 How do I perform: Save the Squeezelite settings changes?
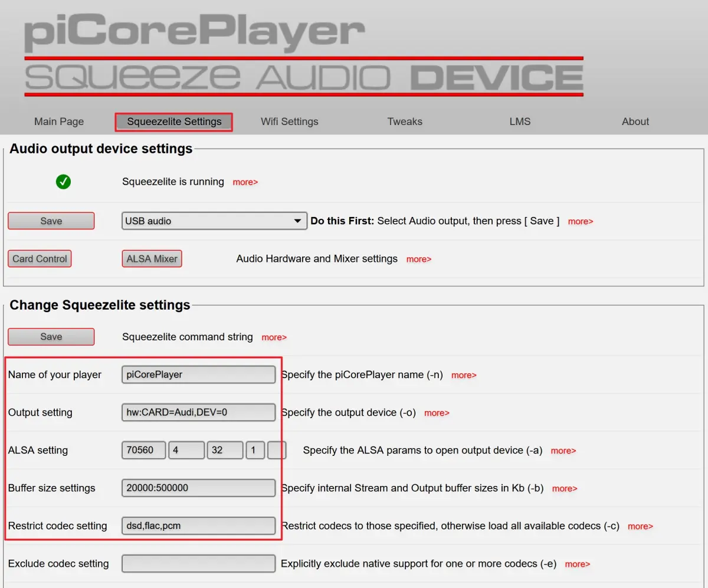tap(51, 337)
